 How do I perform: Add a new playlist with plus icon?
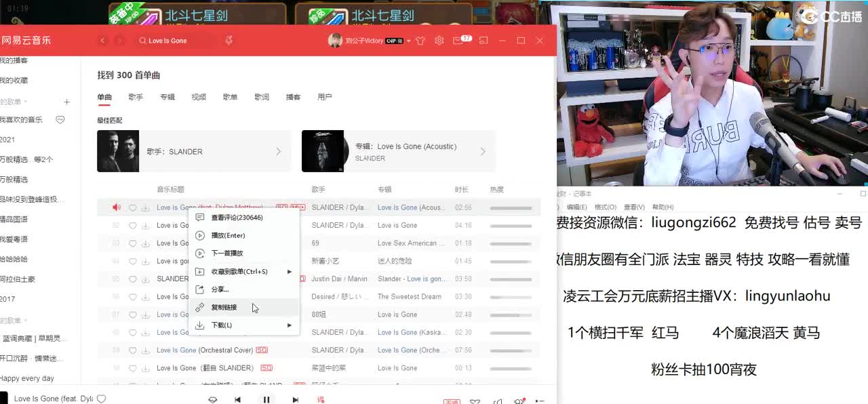66,102
